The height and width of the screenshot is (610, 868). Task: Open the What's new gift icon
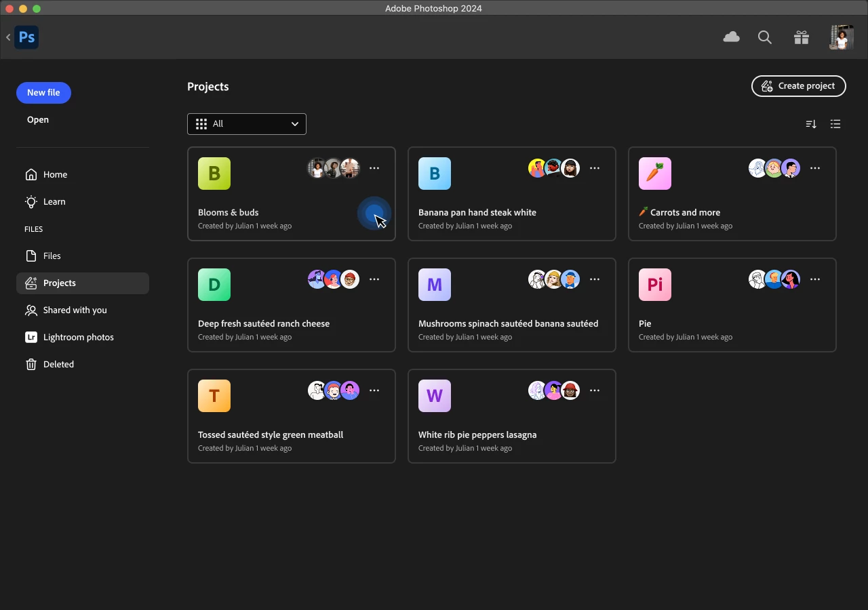802,37
